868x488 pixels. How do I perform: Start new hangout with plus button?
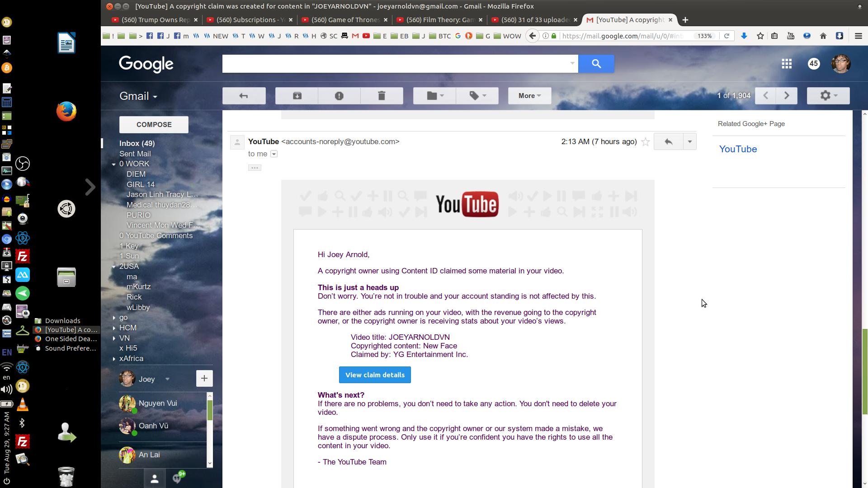tap(204, 379)
